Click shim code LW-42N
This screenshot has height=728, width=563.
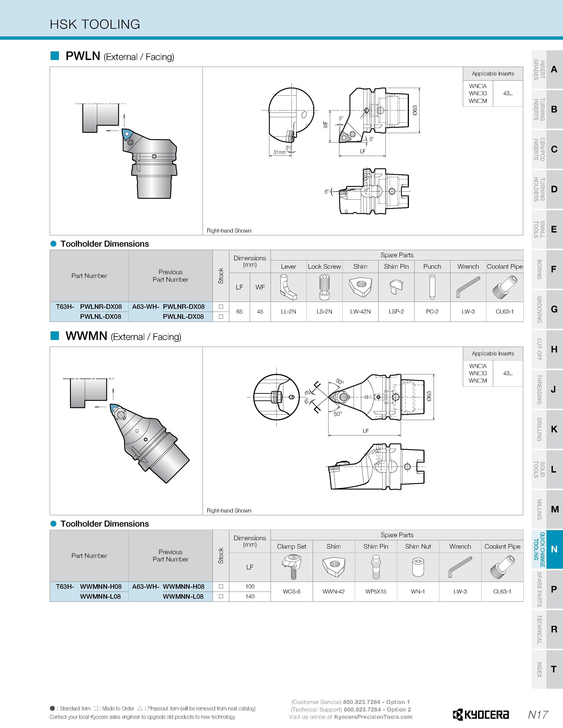[x=360, y=312]
